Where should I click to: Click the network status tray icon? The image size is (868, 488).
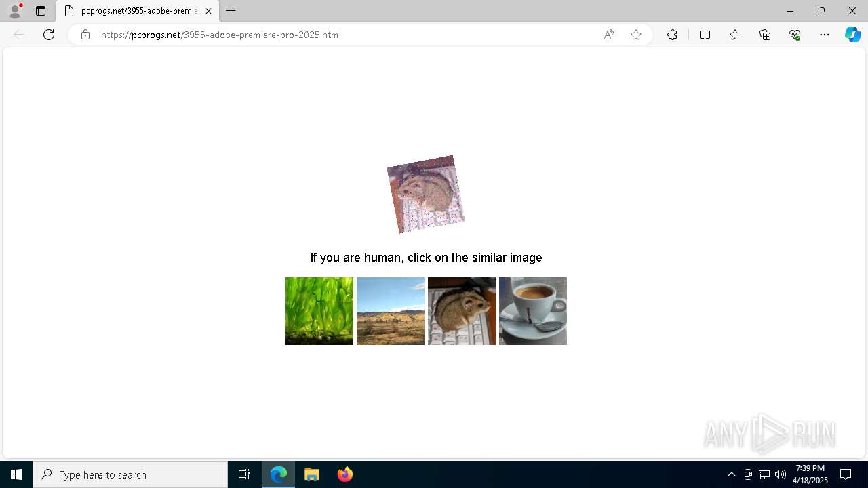coord(764,474)
